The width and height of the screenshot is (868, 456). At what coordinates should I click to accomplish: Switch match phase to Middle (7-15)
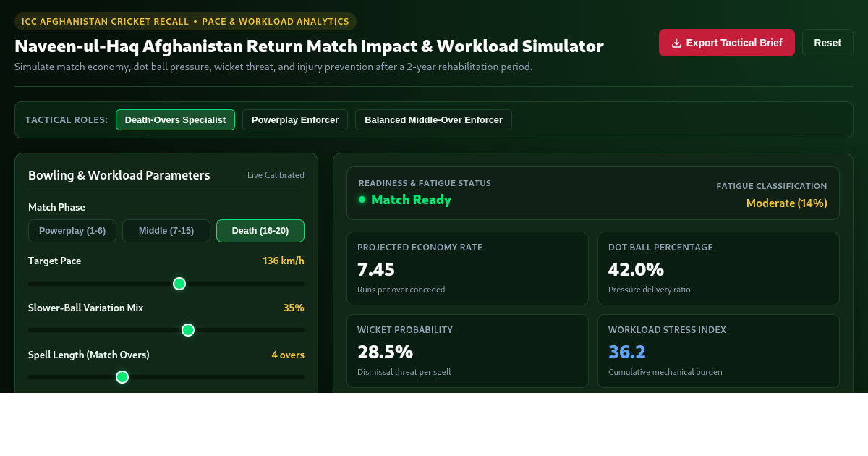pyautogui.click(x=166, y=231)
